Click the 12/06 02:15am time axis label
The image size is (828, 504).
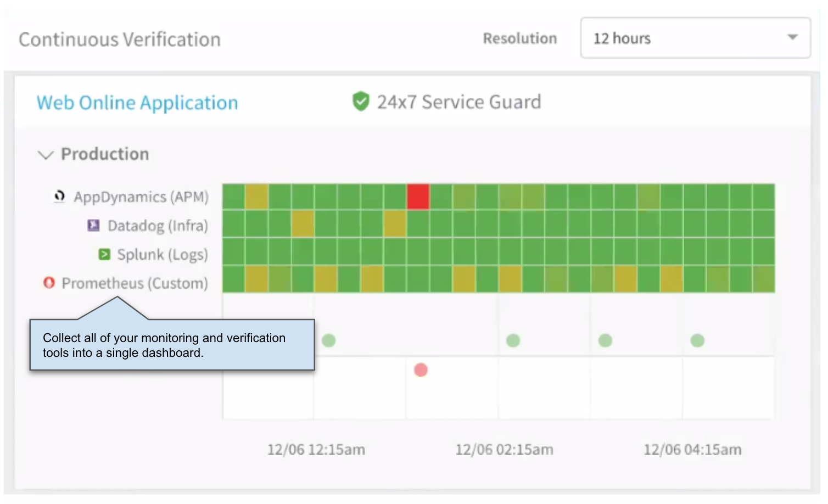[504, 450]
